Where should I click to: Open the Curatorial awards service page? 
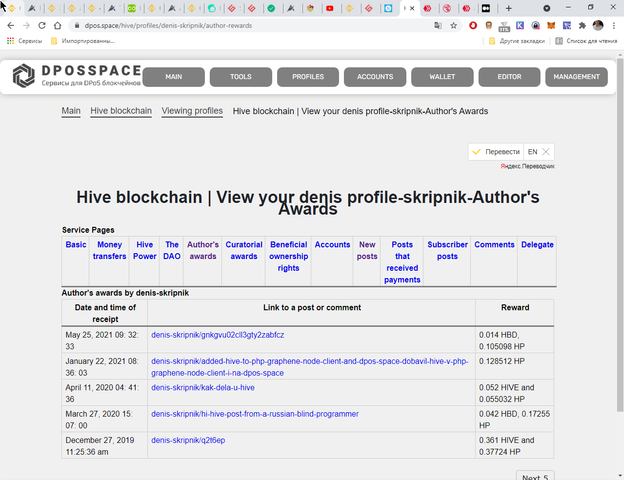[x=244, y=250]
